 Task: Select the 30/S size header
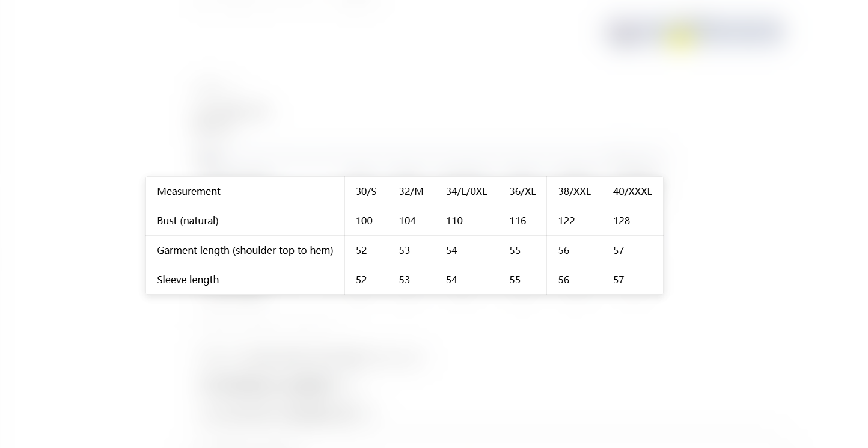coord(367,191)
